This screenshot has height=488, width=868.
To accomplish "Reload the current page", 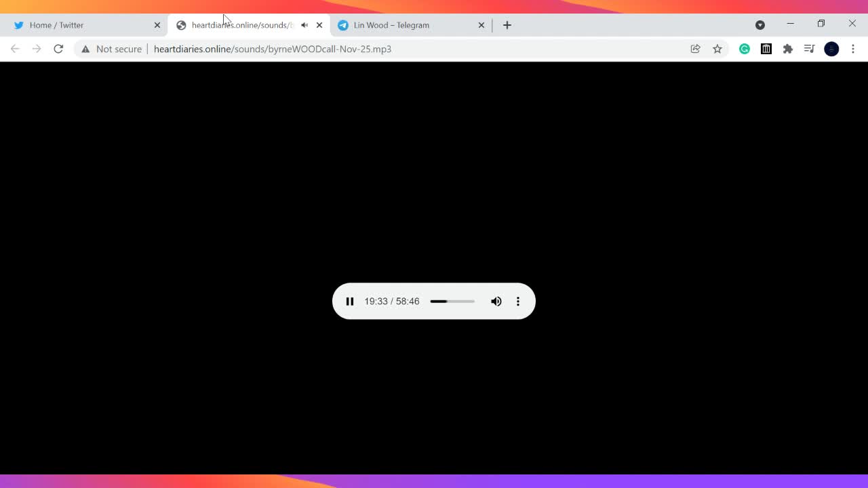I will click(58, 49).
